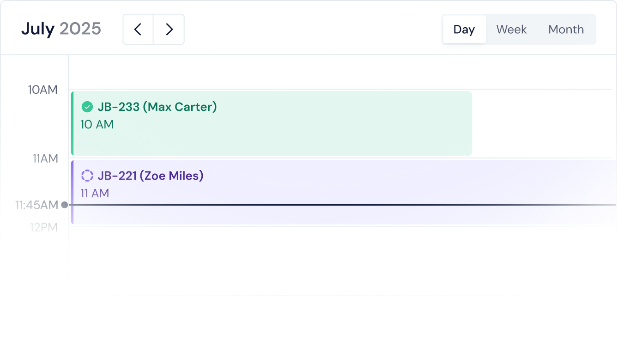Click the forward navigation chevron to next day
Viewport: 617px width, 364px height.
tap(169, 29)
